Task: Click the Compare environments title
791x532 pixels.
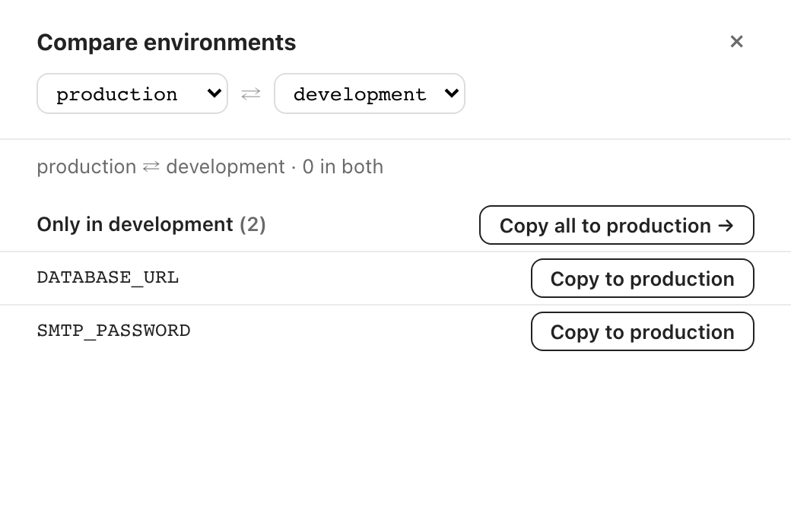Action: pyautogui.click(x=167, y=43)
